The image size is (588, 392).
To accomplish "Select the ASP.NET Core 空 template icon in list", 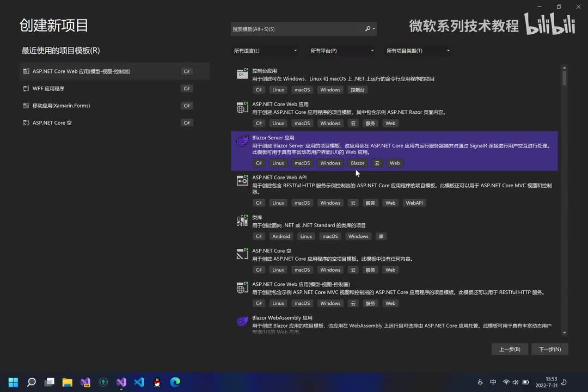I will [x=242, y=254].
